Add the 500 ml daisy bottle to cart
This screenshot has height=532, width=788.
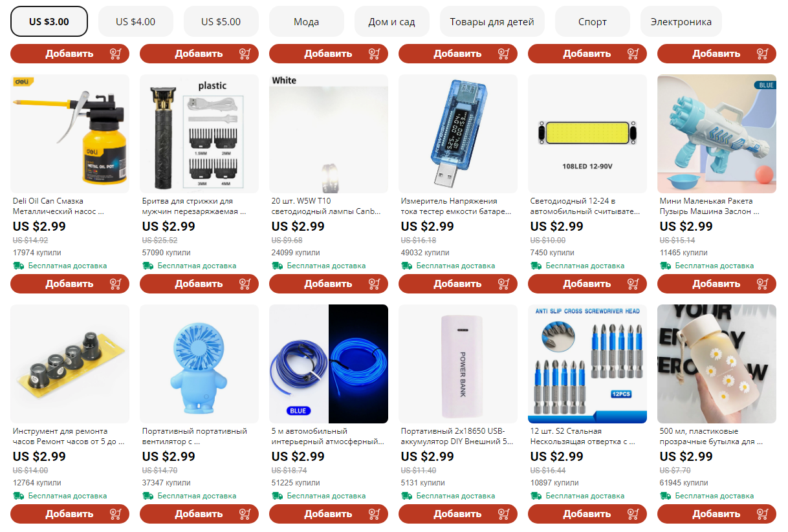click(x=717, y=514)
